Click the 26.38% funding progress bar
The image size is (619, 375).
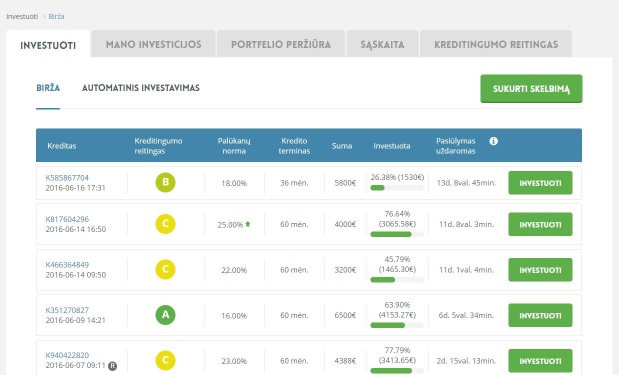397,188
